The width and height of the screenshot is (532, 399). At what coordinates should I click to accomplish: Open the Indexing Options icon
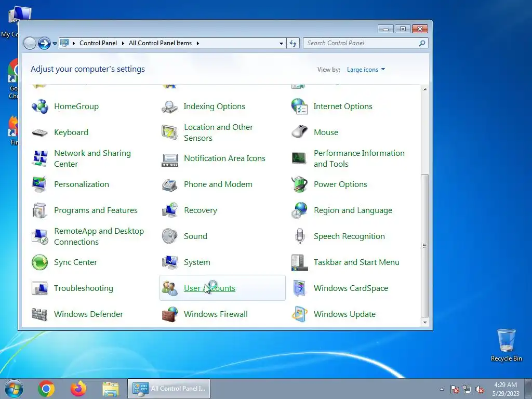(x=170, y=107)
